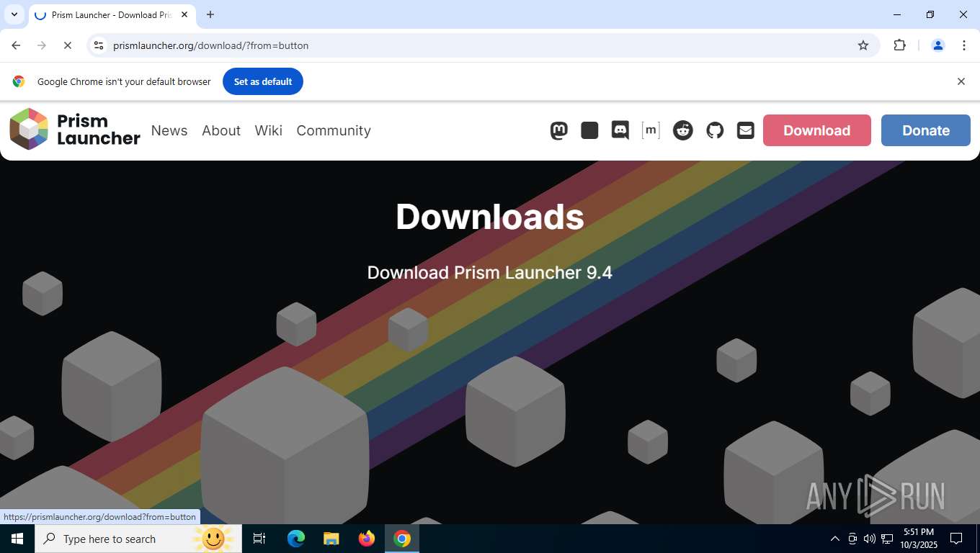
Task: Close the Prism Launcher tab
Action: coord(184,14)
